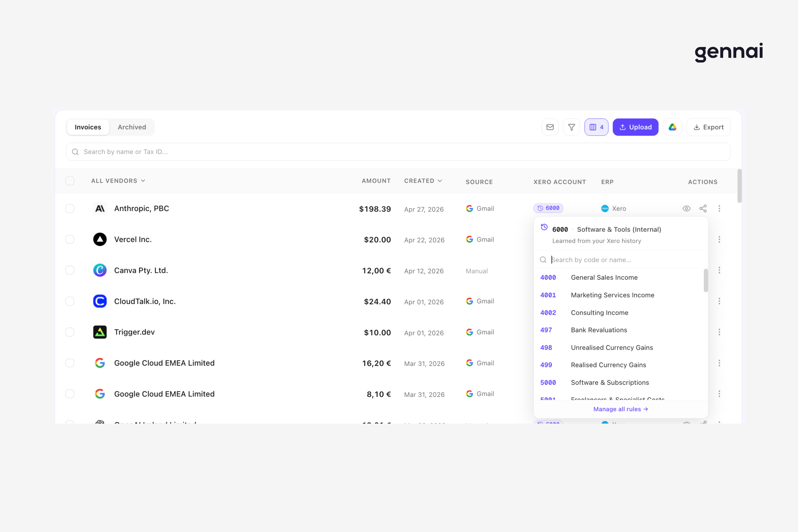Click the Upload button
The image size is (798, 532).
(635, 127)
